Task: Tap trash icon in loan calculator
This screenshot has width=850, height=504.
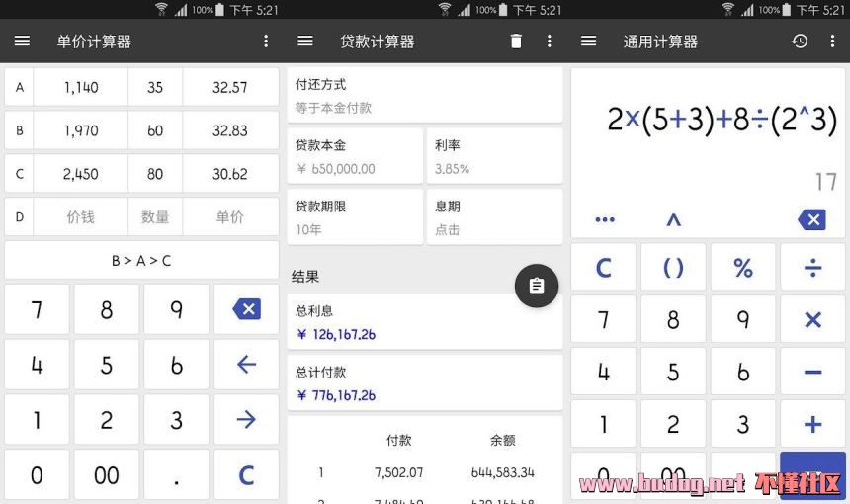Action: coord(516,42)
